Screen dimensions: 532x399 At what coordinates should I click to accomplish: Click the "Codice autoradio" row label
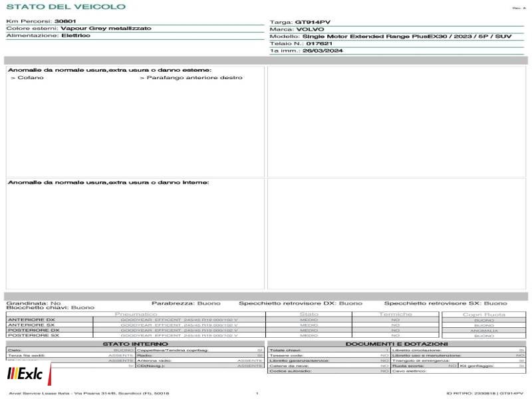coord(291,371)
